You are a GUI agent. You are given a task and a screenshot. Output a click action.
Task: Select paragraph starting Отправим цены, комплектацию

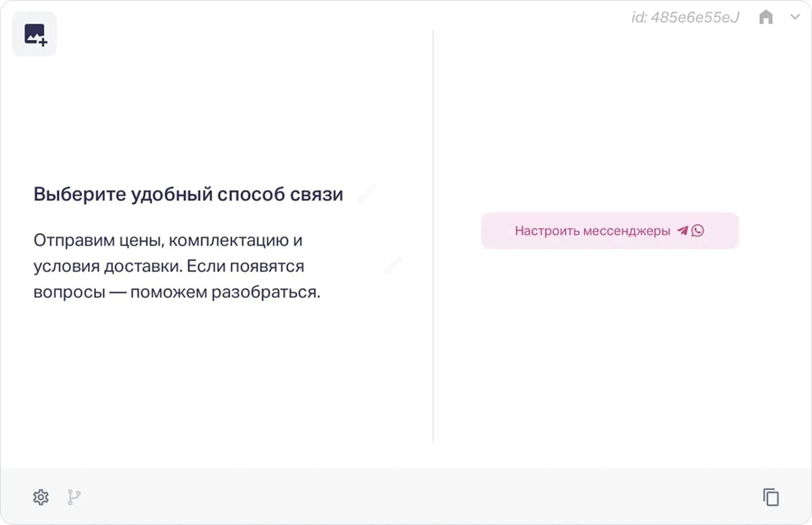point(177,267)
